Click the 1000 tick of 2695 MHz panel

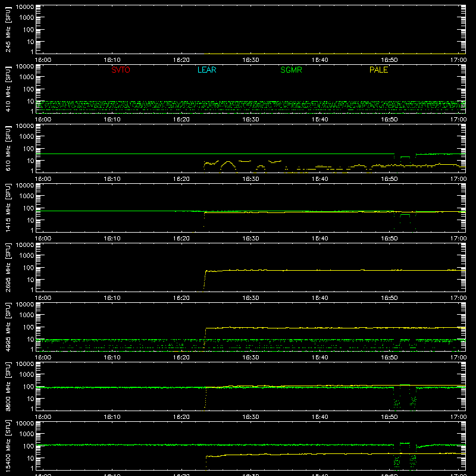tap(27, 255)
